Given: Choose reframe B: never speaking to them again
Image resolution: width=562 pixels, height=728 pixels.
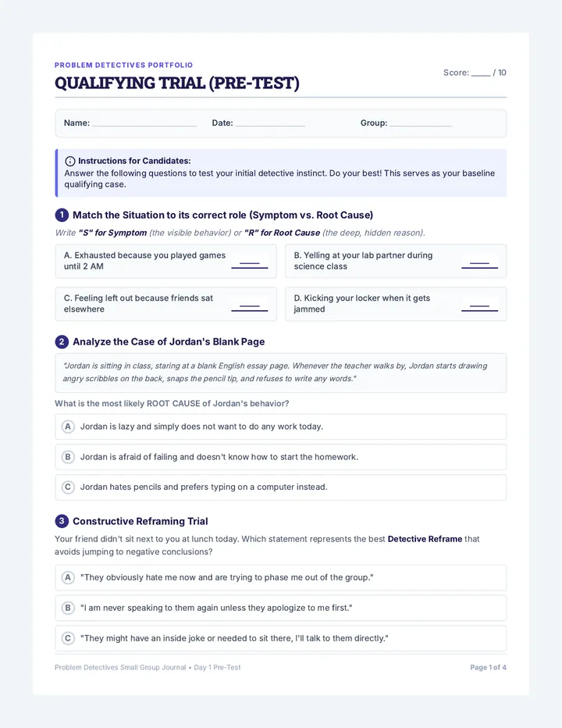Looking at the screenshot, I should tap(280, 608).
